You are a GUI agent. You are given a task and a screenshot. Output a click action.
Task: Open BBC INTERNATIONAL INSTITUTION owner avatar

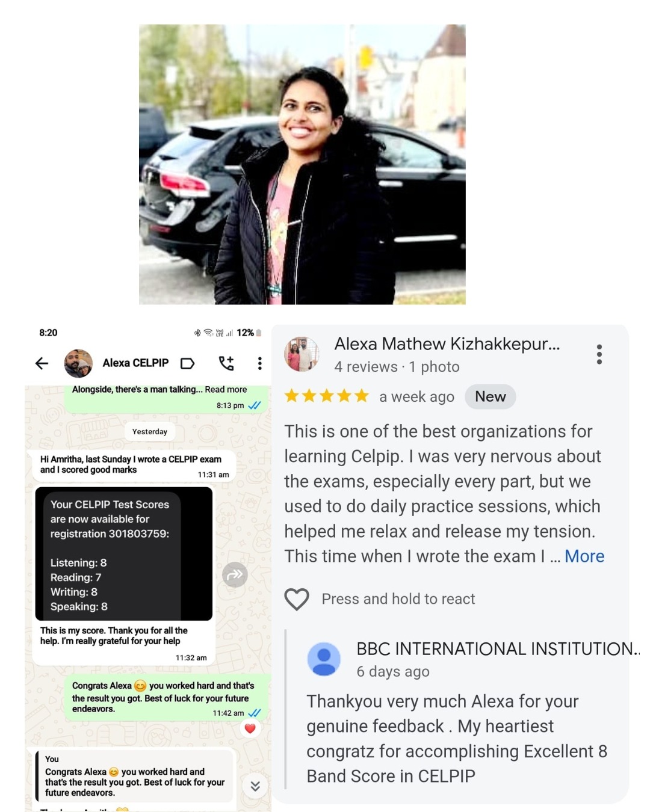[x=324, y=659]
